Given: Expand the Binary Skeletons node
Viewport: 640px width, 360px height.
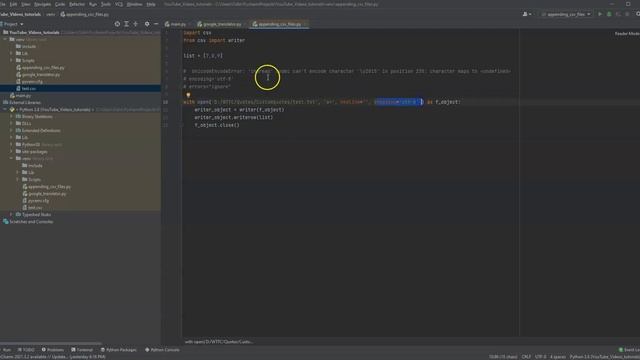Looking at the screenshot, I should tap(11, 116).
